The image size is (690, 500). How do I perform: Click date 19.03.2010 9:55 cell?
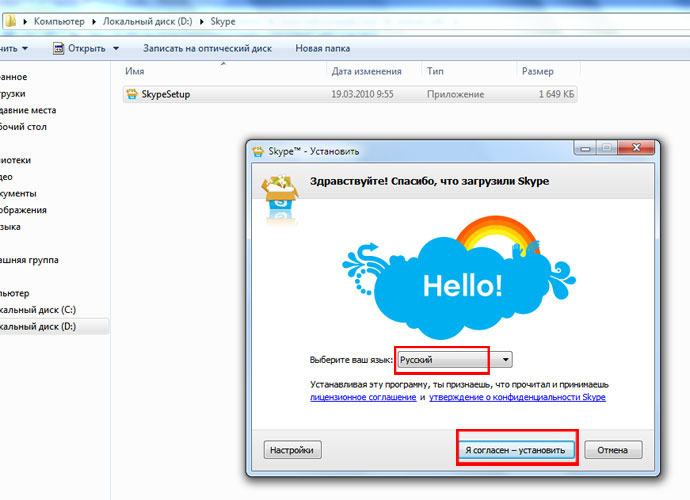pos(362,94)
